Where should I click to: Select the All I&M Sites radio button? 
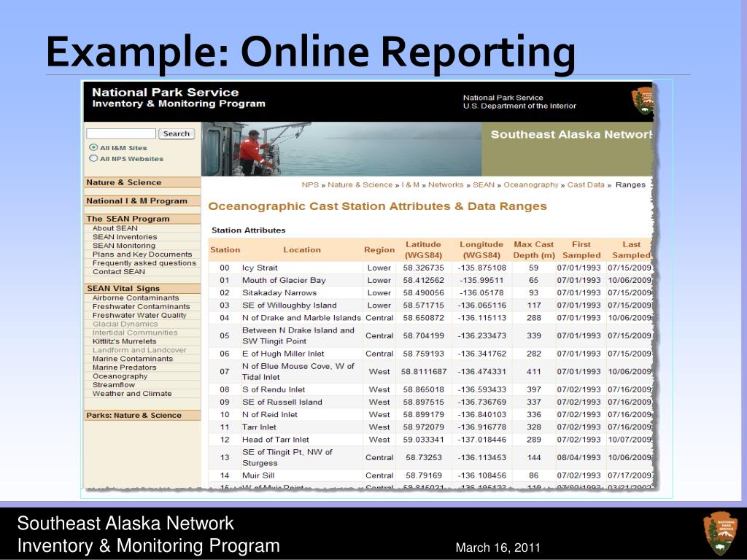pos(93,147)
